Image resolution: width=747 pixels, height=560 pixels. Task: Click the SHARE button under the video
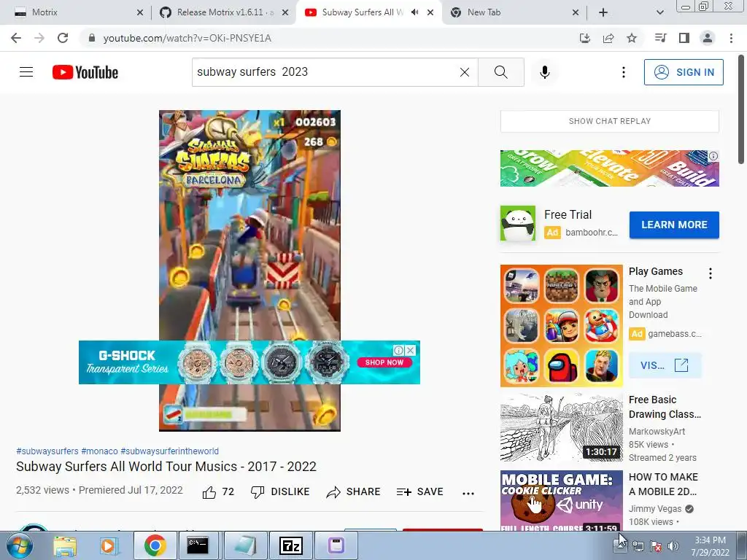[354, 492]
